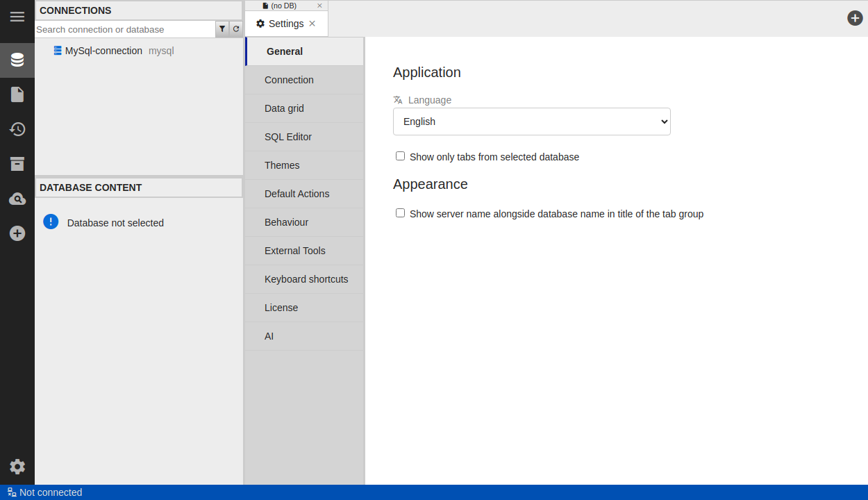Focus the Search connection or database field
The image size is (868, 500).
point(125,29)
